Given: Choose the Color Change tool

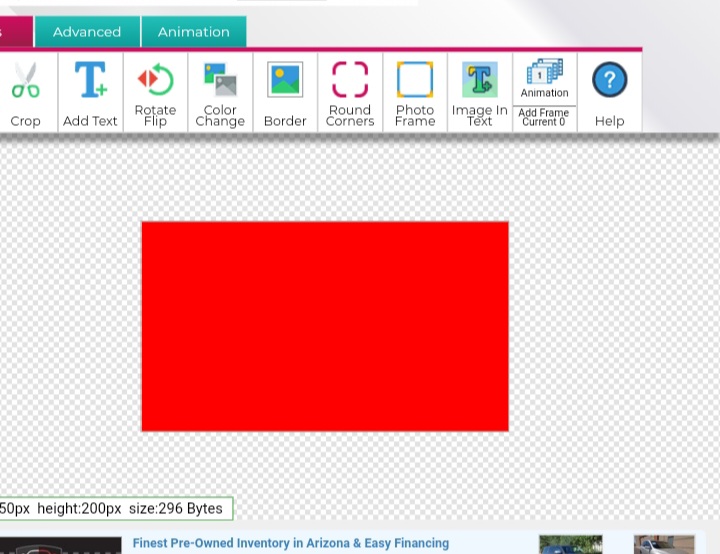Looking at the screenshot, I should 220,93.
